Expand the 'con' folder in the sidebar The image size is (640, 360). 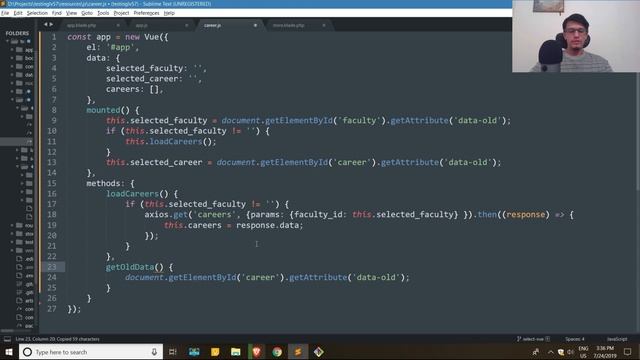[12, 67]
